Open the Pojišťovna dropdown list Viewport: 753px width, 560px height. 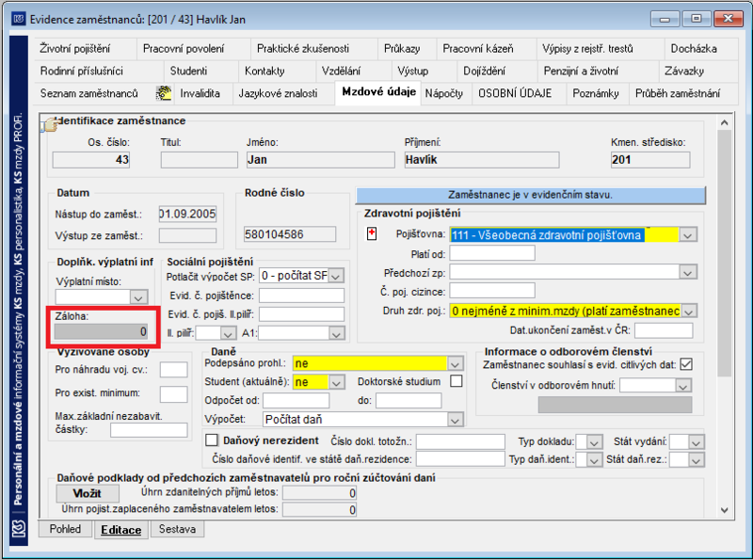coord(688,235)
